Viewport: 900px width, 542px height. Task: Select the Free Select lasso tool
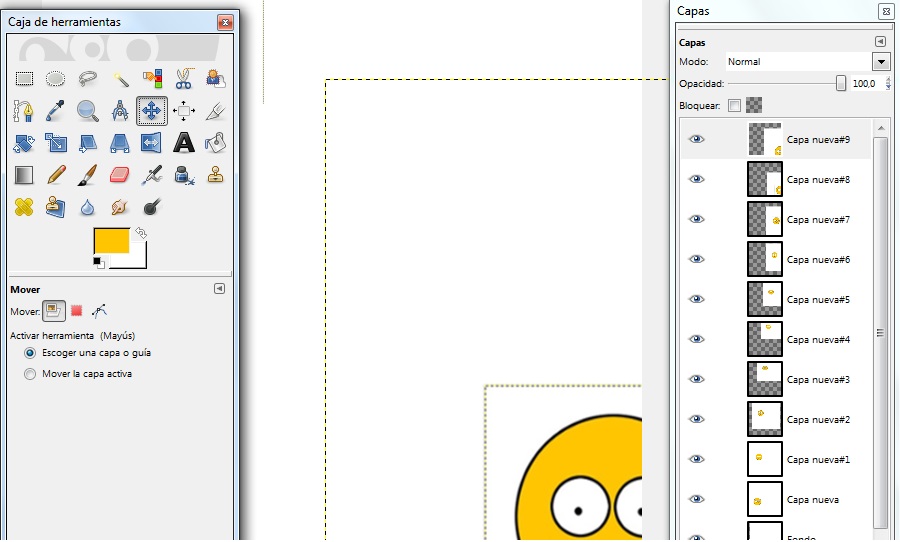click(x=87, y=79)
